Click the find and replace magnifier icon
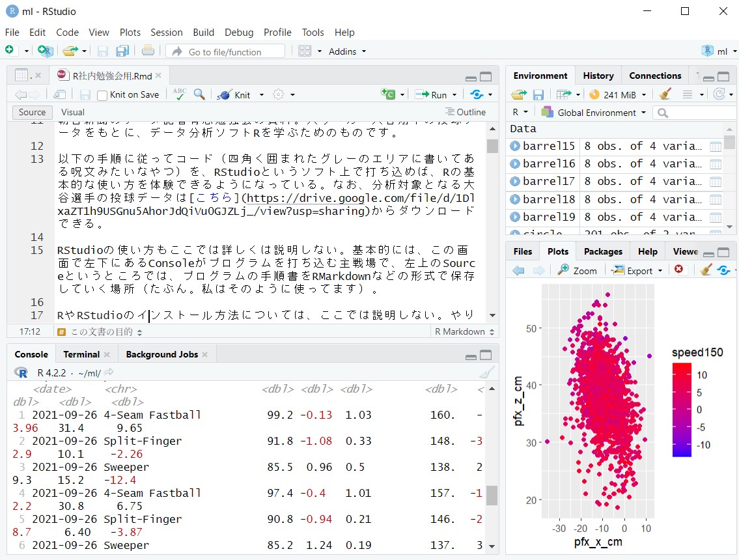Viewport: 739px width, 560px height. (199, 94)
